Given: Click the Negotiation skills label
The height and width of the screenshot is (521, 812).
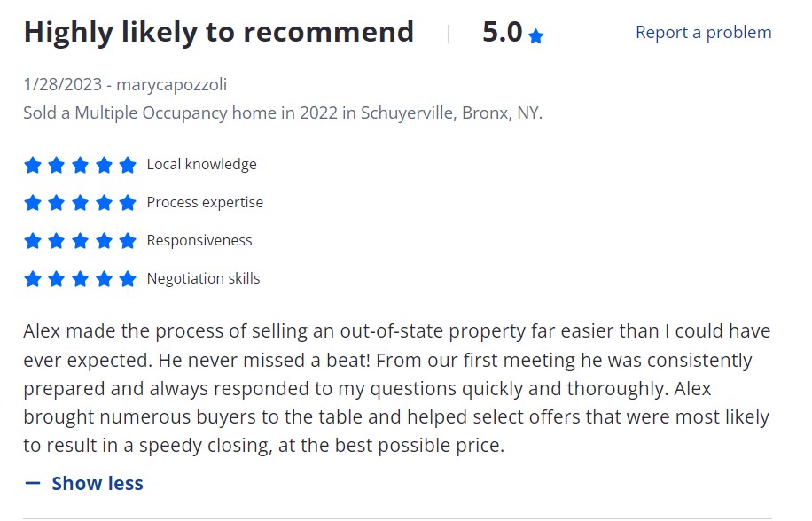Looking at the screenshot, I should click(x=203, y=279).
